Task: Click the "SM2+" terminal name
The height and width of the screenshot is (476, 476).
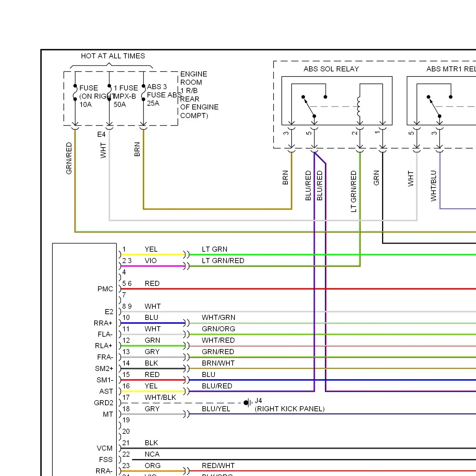Action: (104, 369)
